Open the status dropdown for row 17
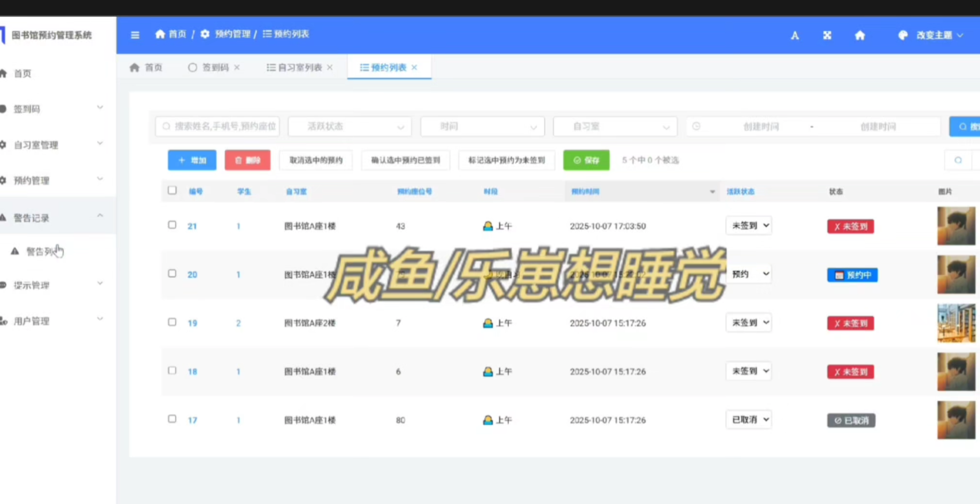This screenshot has height=504, width=980. pyautogui.click(x=749, y=420)
